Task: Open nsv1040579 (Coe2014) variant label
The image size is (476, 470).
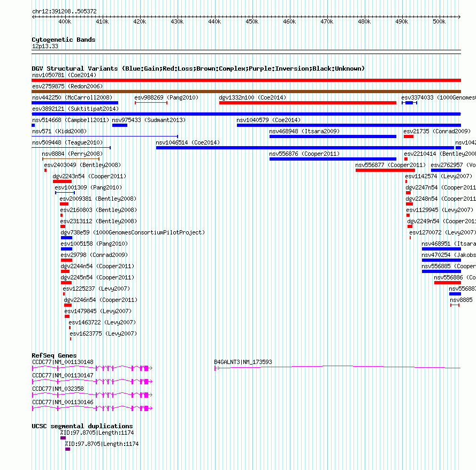Action: 268,120
